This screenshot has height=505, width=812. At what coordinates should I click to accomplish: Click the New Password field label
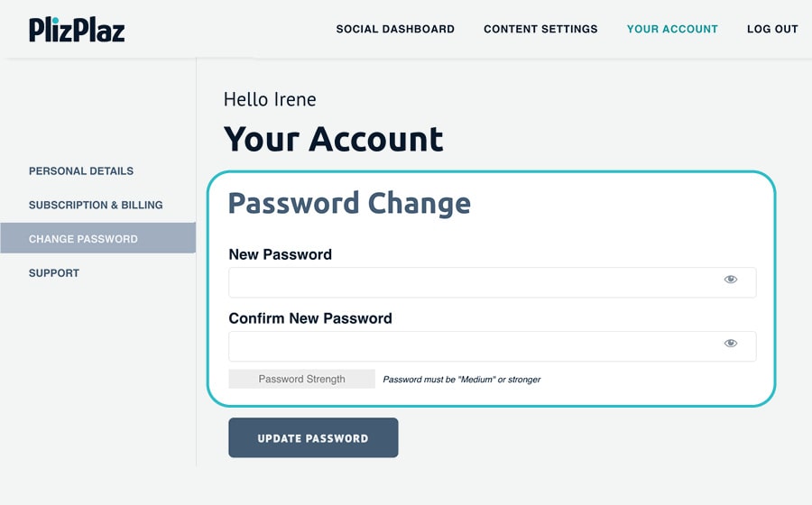pos(280,255)
